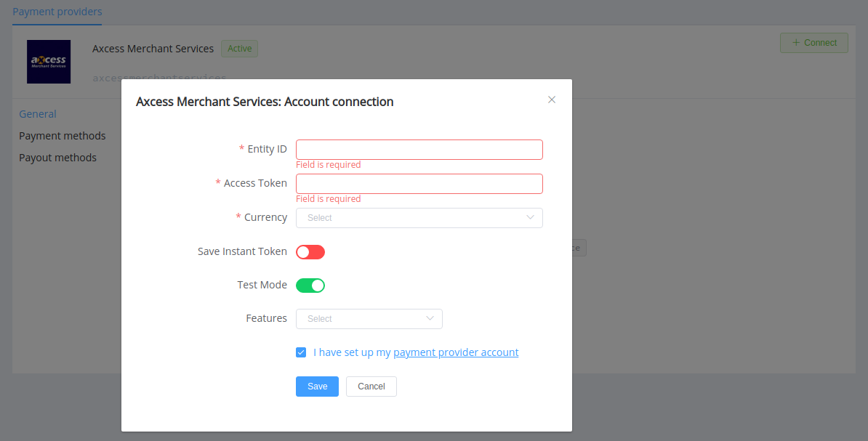Click the Save button
Screen dimensions: 868x441
pos(317,387)
